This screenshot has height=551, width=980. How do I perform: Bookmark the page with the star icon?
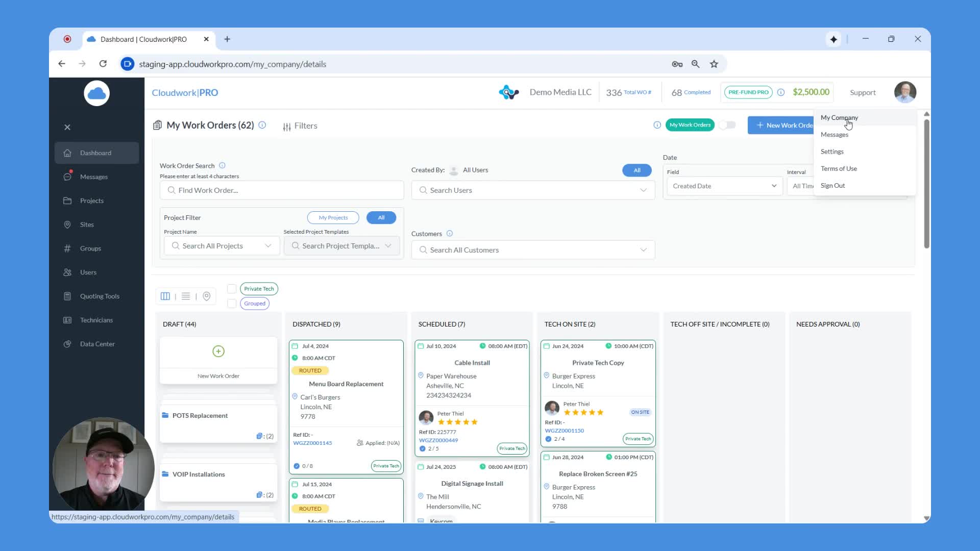tap(714, 64)
